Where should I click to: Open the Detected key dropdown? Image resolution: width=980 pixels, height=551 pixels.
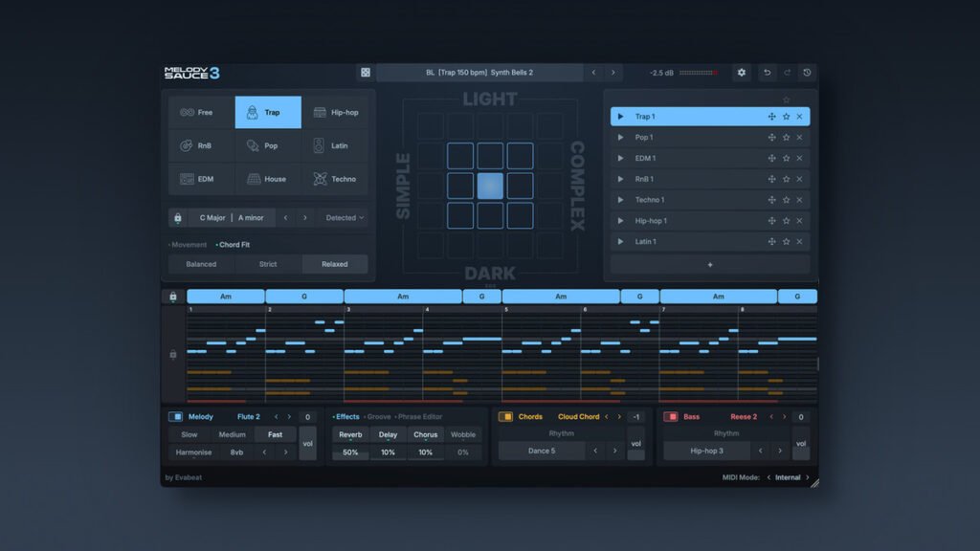(x=343, y=217)
